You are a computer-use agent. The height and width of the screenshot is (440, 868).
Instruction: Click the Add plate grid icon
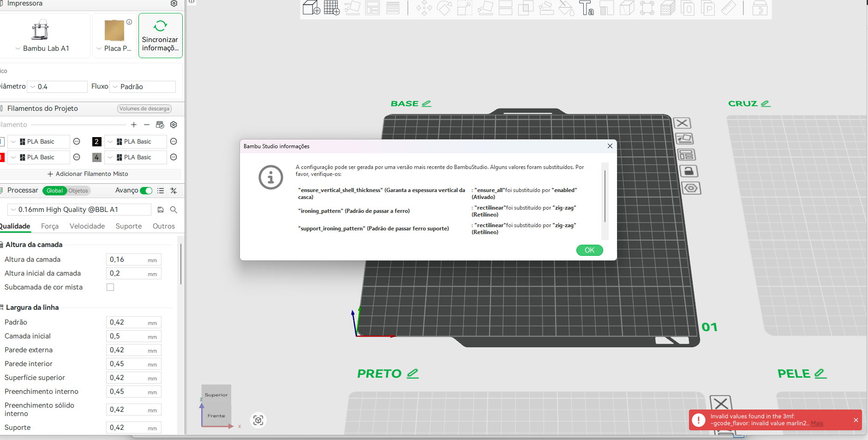(x=332, y=8)
